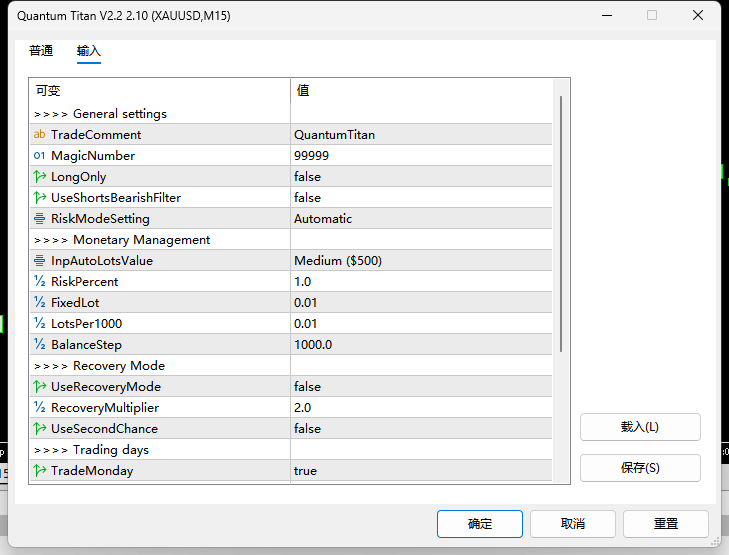Open the InpAutoLotsValue Medium ($500) dropdown
729x555 pixels.
pyautogui.click(x=421, y=260)
